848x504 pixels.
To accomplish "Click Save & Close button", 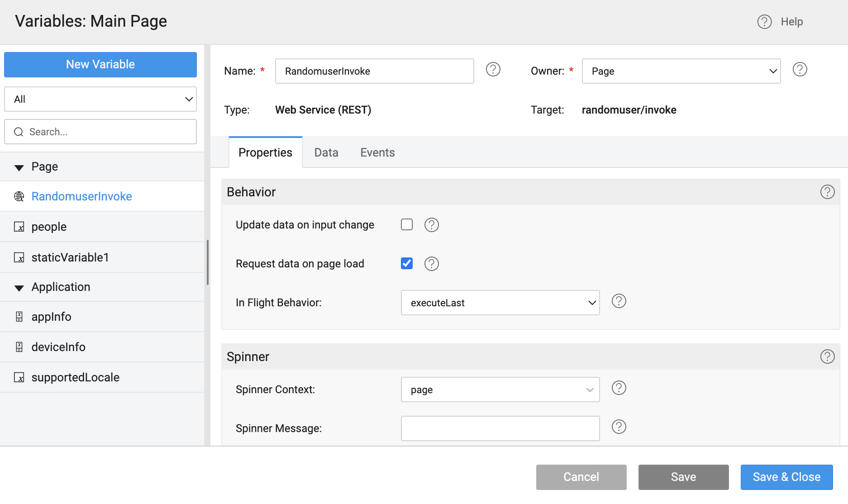I will tap(786, 477).
